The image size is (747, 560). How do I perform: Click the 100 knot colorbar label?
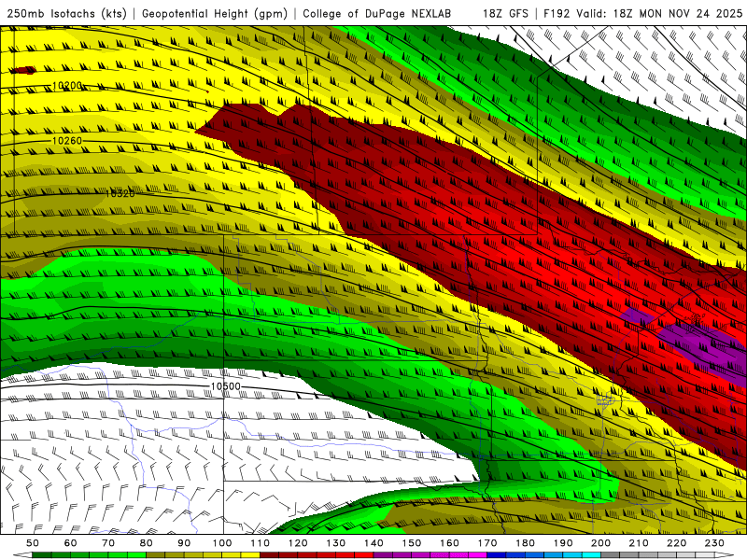(222, 543)
